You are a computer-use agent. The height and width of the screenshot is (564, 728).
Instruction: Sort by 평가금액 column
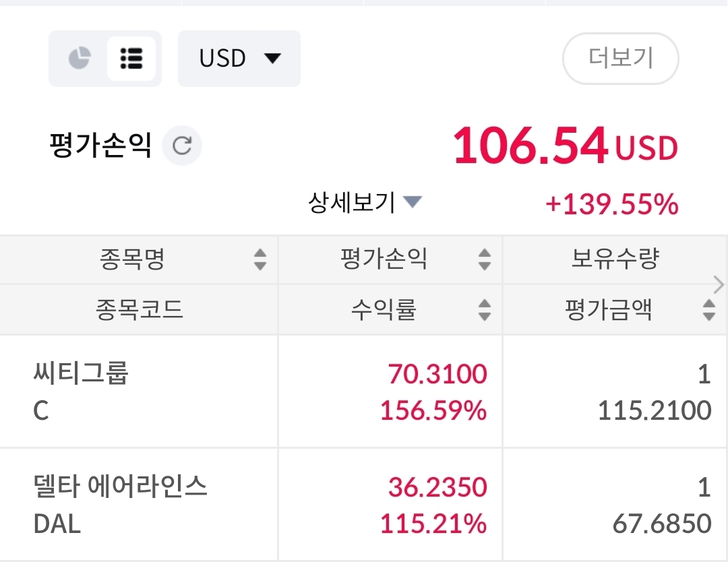point(708,310)
